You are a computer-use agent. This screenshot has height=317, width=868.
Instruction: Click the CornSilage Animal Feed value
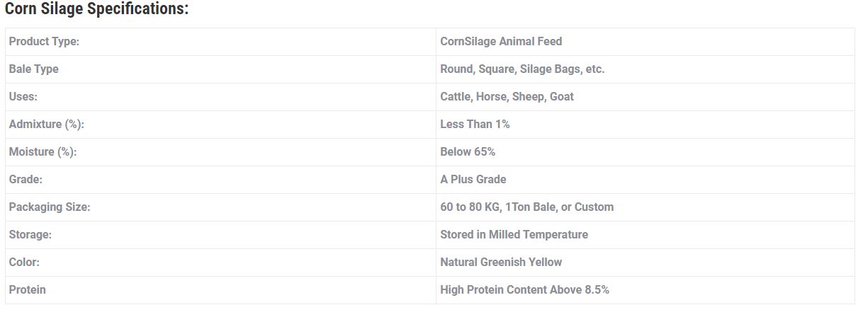coord(501,42)
